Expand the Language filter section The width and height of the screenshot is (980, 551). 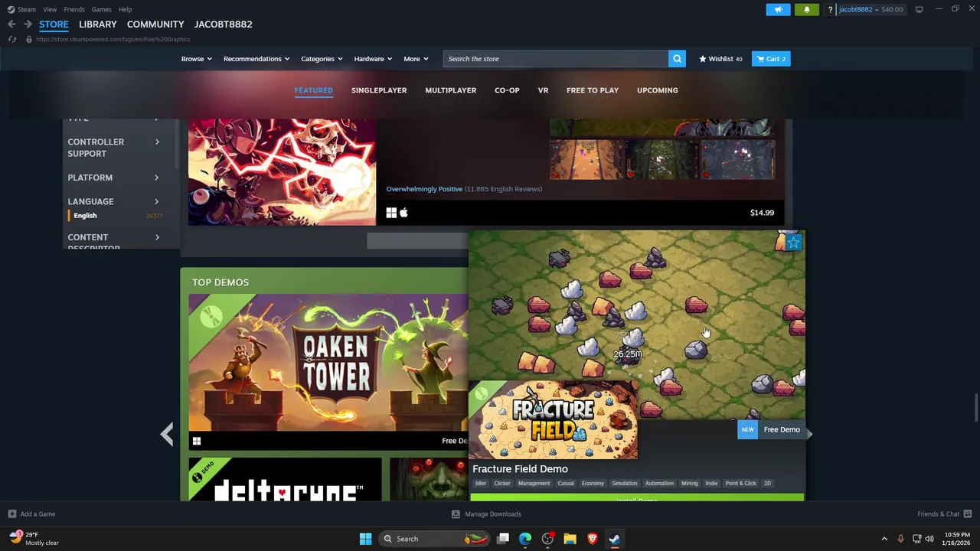click(x=114, y=201)
